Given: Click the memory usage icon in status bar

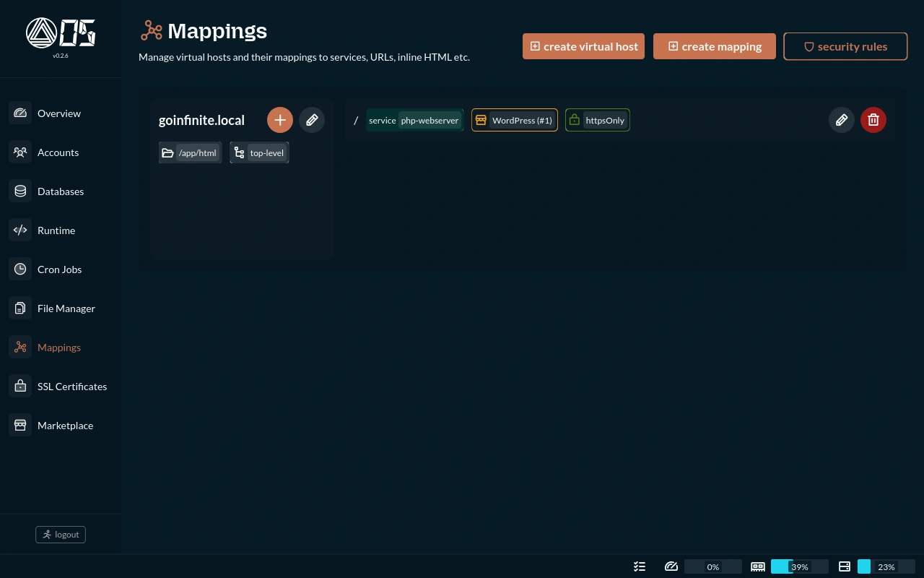Looking at the screenshot, I should click(758, 567).
